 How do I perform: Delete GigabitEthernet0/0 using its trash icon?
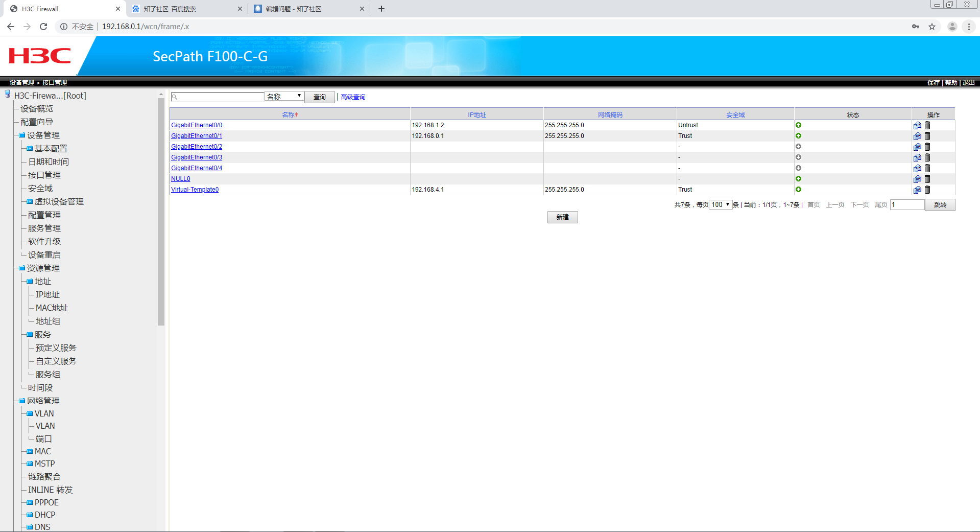(x=927, y=125)
